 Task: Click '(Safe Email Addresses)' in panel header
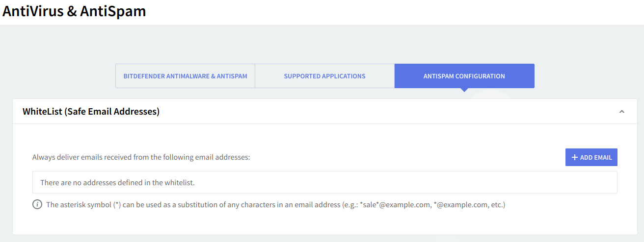(112, 112)
